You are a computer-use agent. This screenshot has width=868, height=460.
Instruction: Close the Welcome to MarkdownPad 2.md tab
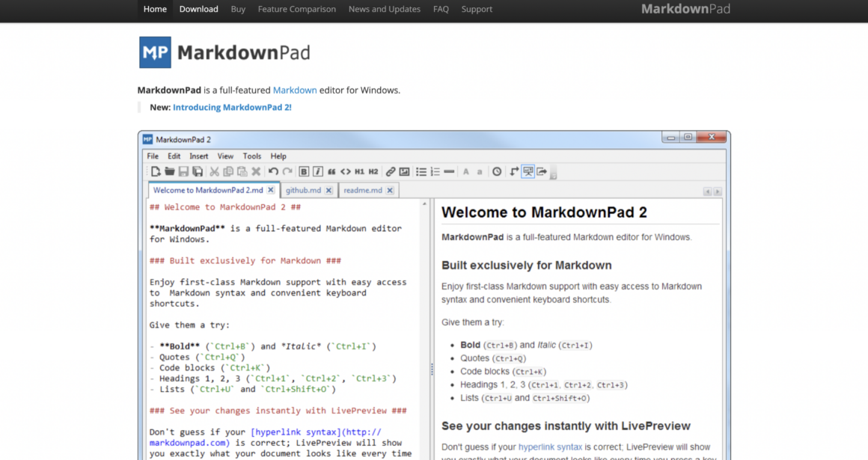point(271,190)
